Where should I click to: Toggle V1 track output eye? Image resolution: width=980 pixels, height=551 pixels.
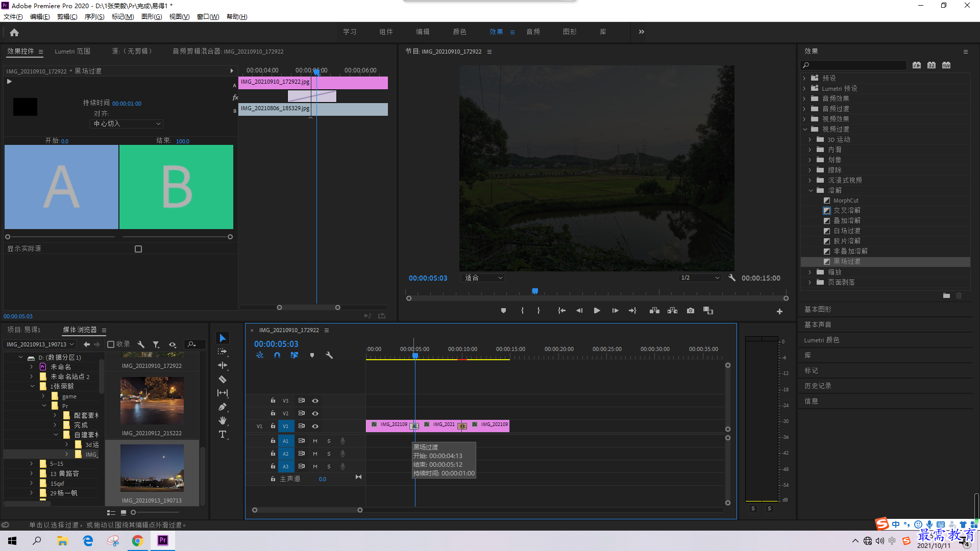point(315,427)
